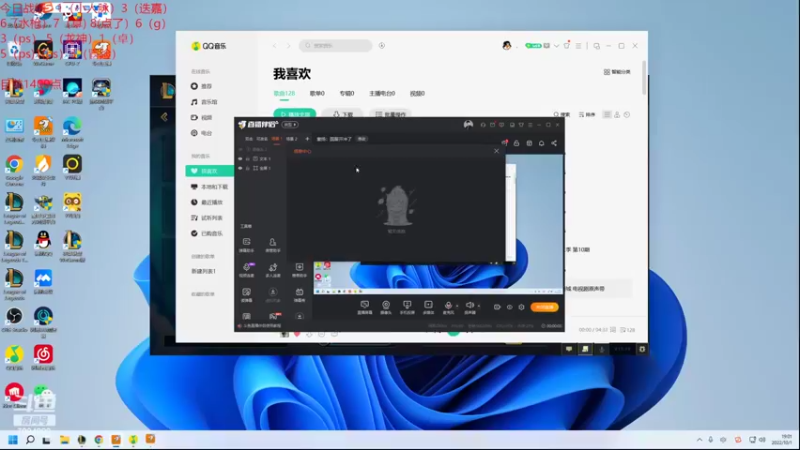Open 多人连麦 tool in streaming app
800x450 pixels.
click(273, 270)
